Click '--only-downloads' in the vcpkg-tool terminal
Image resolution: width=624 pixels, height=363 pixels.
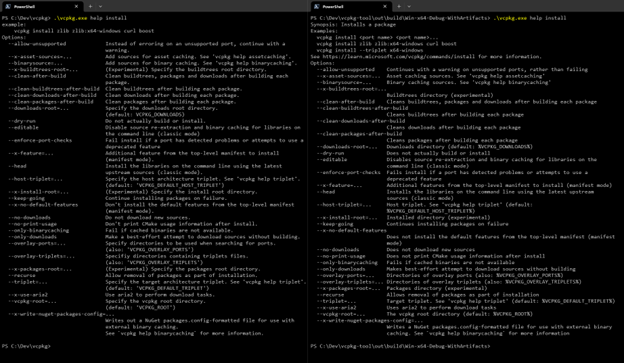[341, 269]
